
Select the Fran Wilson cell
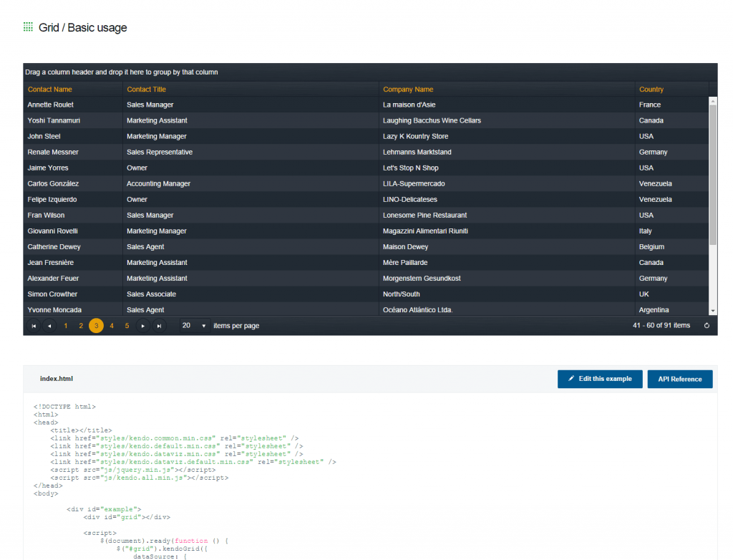pos(73,216)
